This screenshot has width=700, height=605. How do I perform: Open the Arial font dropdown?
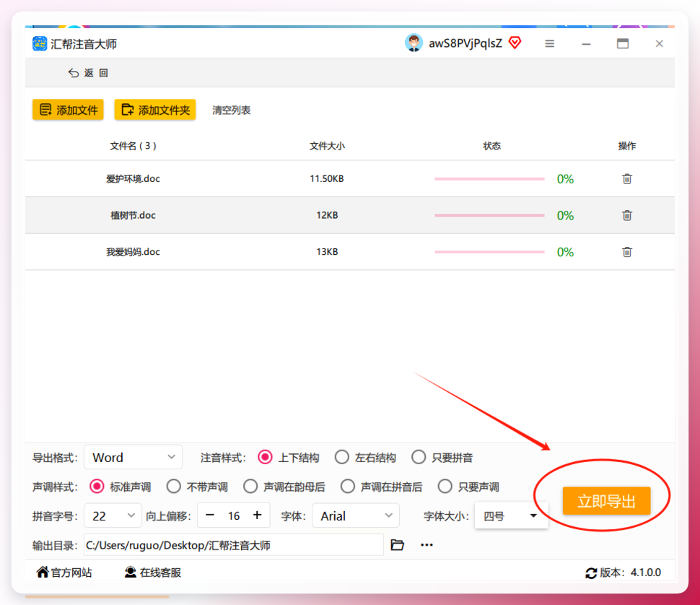(355, 515)
